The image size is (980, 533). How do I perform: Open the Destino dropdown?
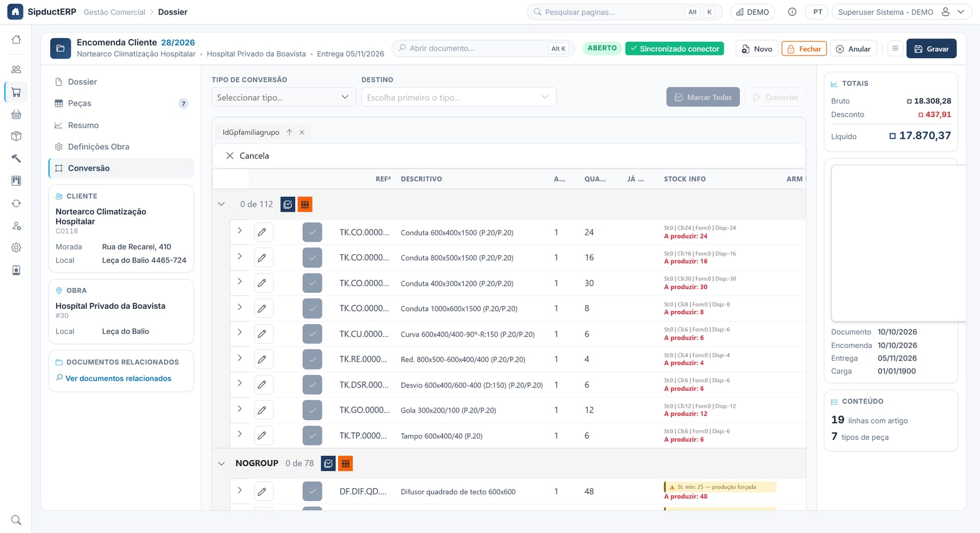click(458, 97)
